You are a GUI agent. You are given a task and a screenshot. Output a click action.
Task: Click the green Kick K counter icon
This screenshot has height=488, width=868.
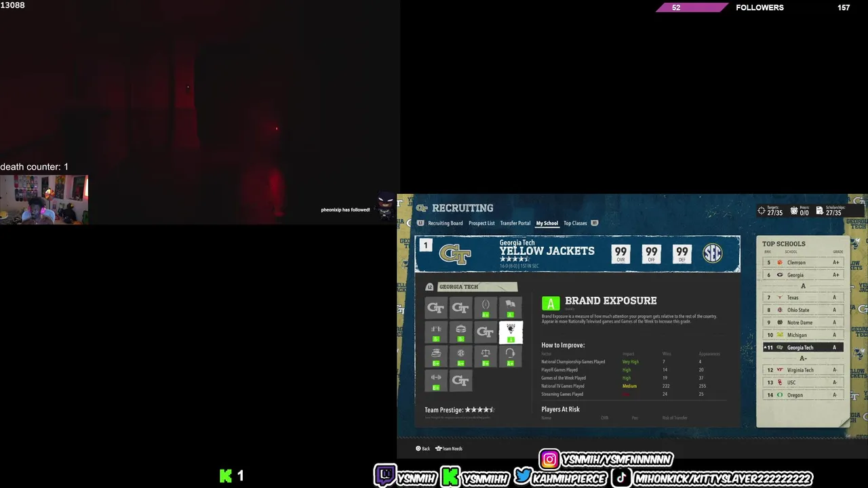[226, 476]
